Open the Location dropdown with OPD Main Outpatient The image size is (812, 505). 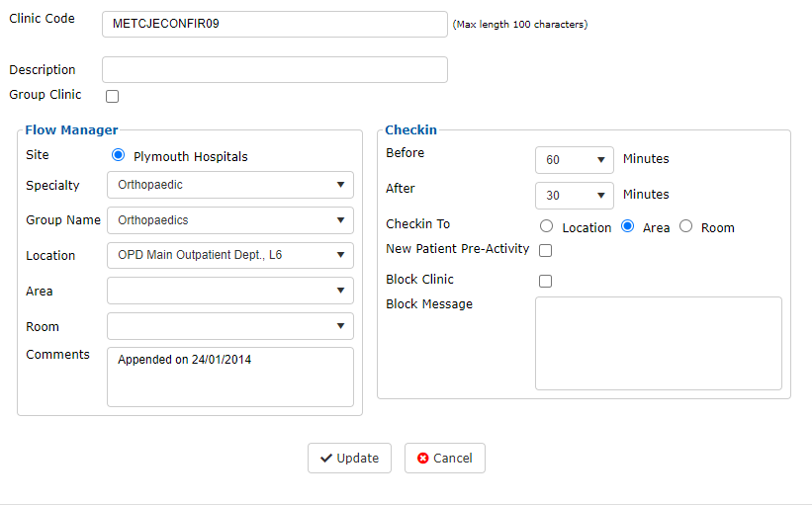[230, 255]
